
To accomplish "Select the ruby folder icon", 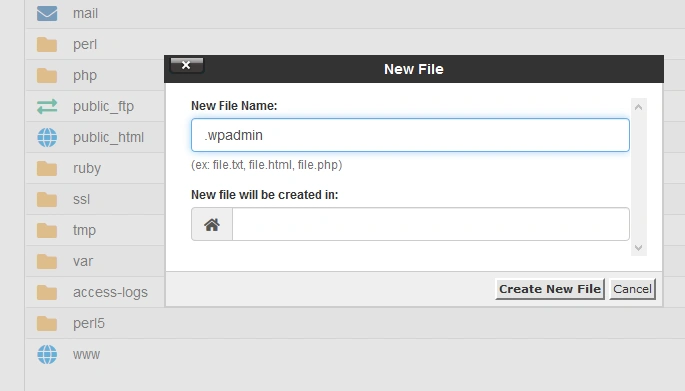I will 47,169.
